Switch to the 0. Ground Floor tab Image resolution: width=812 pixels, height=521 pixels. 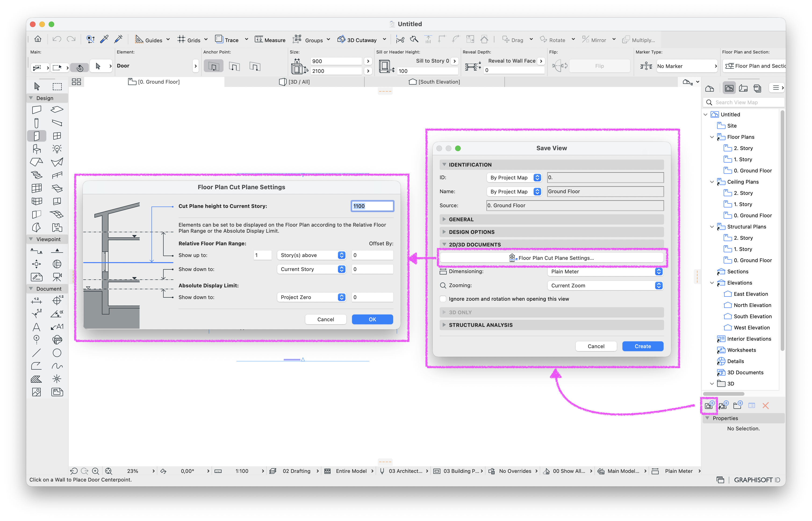coord(154,82)
